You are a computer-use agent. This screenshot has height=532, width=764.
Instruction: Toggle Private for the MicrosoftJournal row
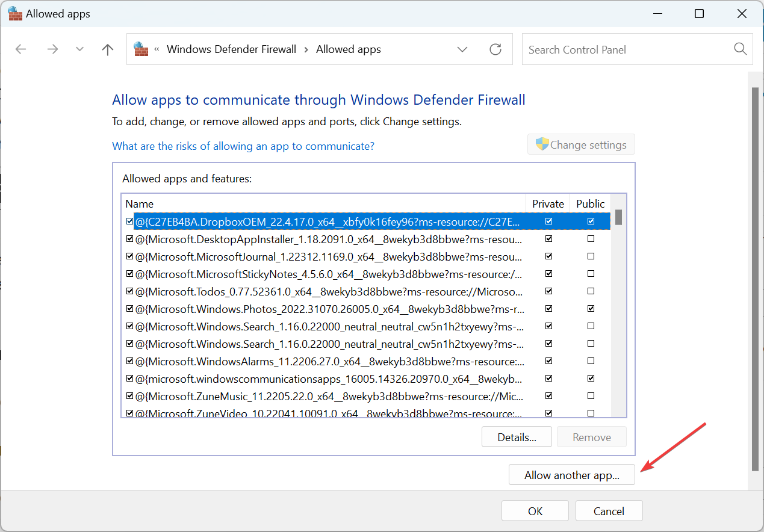tap(548, 256)
